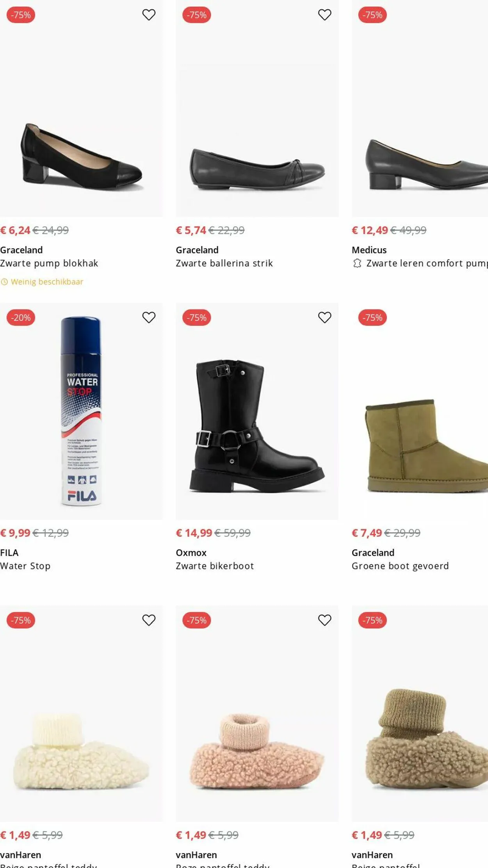Open the Zwarte ballerina strik link
This screenshot has height=868, width=488.
[224, 263]
